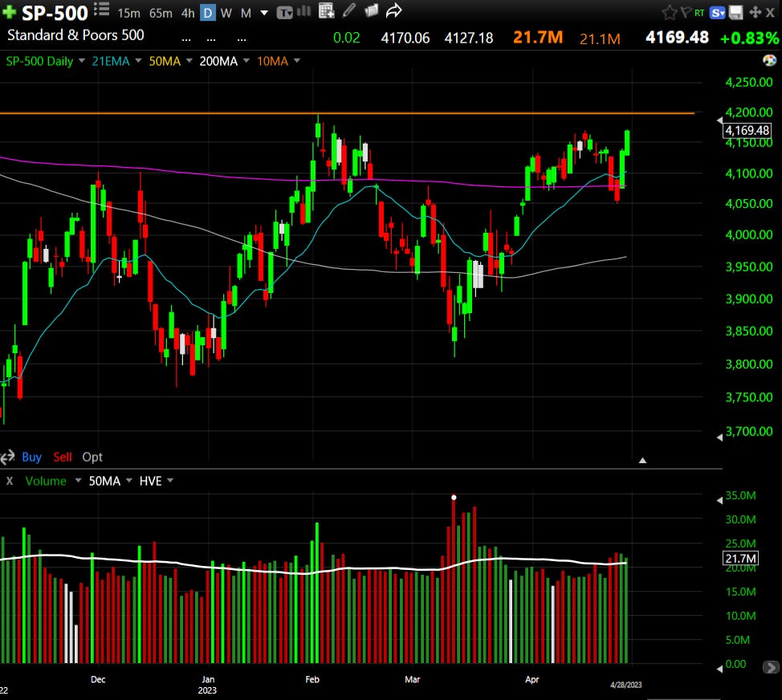Image resolution: width=782 pixels, height=700 pixels.
Task: Click the white dot on highest volume bar
Action: pos(454,497)
